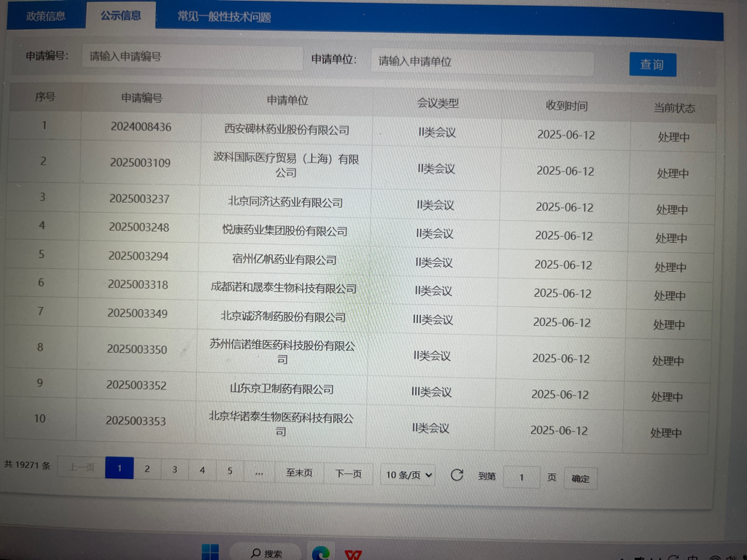Click 西安碑林药业股份有限公司 cell

pos(287,130)
